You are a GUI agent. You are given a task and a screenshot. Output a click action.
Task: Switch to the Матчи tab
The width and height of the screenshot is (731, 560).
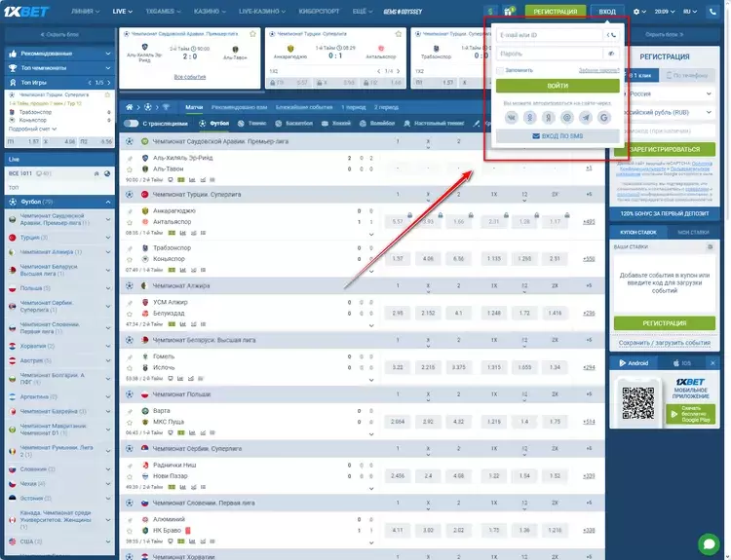tap(194, 107)
